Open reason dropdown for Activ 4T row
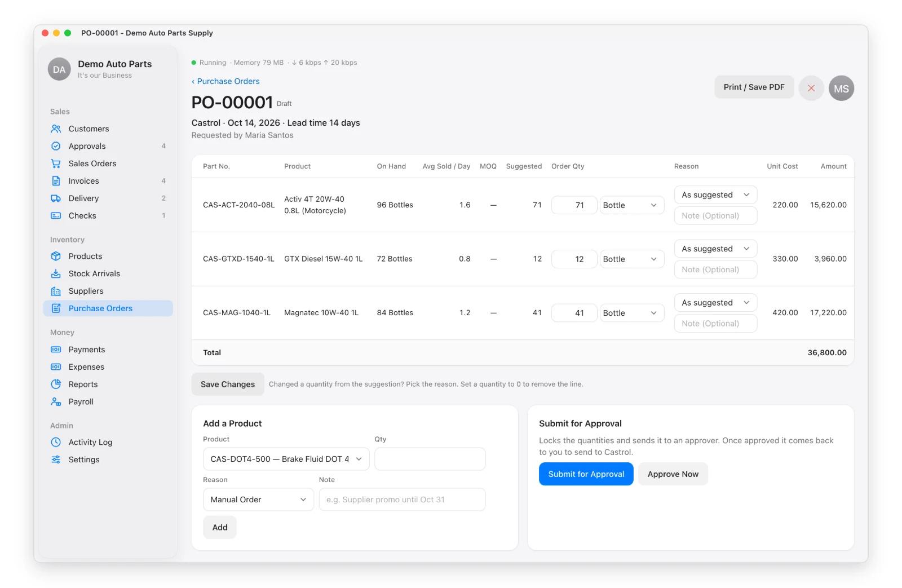Viewport: 902px width, 588px height. (715, 195)
